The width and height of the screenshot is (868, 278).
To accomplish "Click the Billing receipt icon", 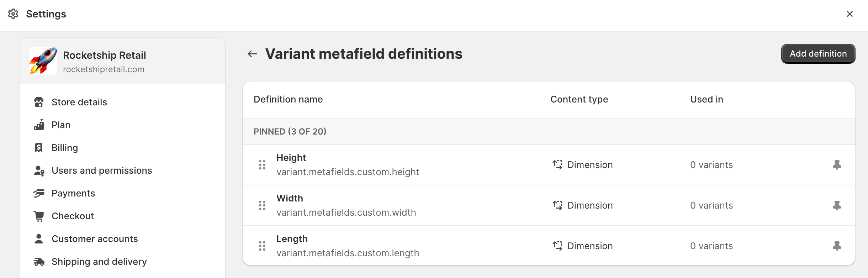I will click(x=39, y=148).
